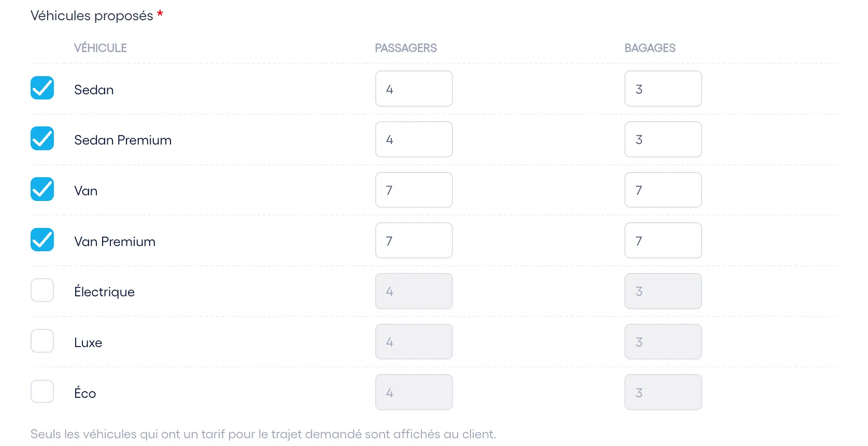Select the Luxe bagages field
The image size is (868, 446).
point(663,342)
